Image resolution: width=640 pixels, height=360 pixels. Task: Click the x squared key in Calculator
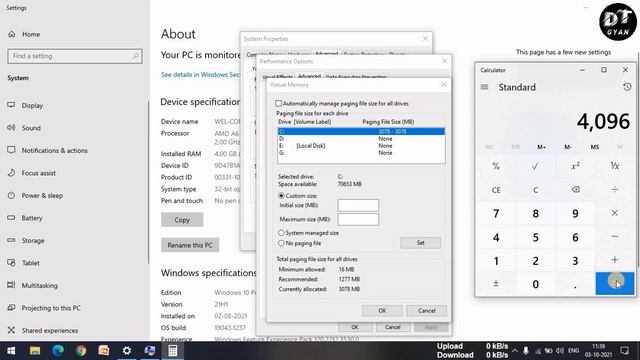pyautogui.click(x=575, y=166)
